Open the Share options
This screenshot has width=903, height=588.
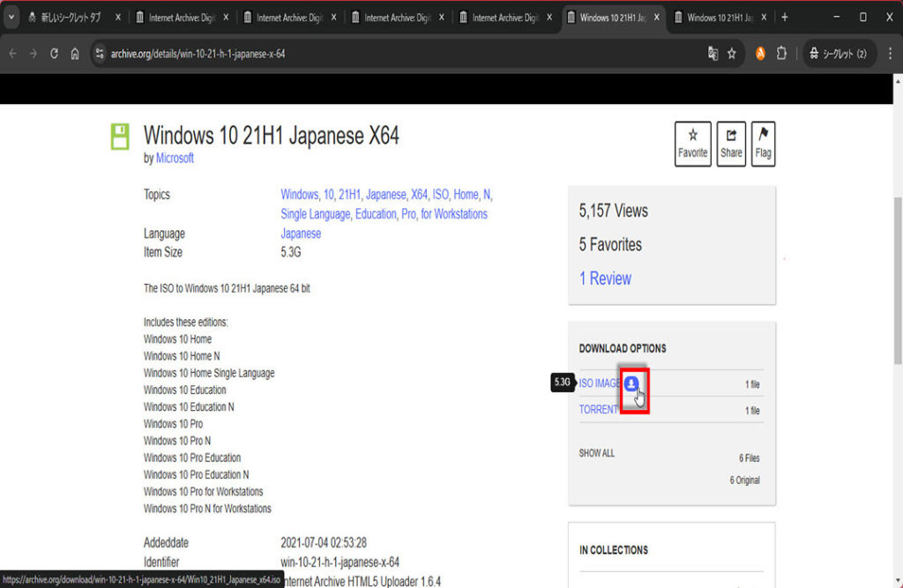click(731, 144)
